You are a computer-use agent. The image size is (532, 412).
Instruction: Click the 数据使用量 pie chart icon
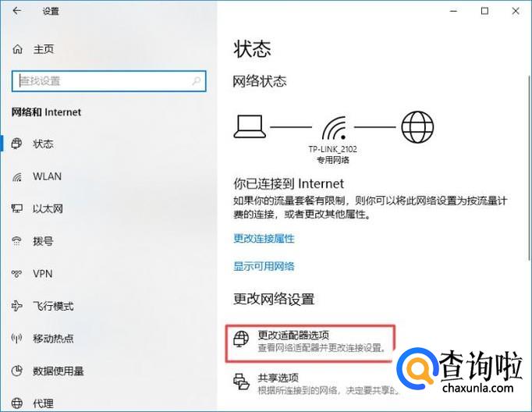tap(17, 371)
